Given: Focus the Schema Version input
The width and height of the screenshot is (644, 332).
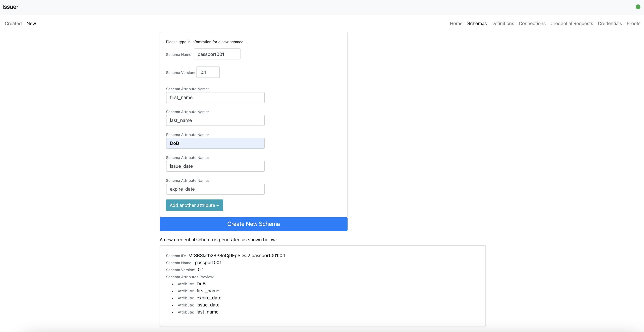Looking at the screenshot, I should click(x=208, y=72).
